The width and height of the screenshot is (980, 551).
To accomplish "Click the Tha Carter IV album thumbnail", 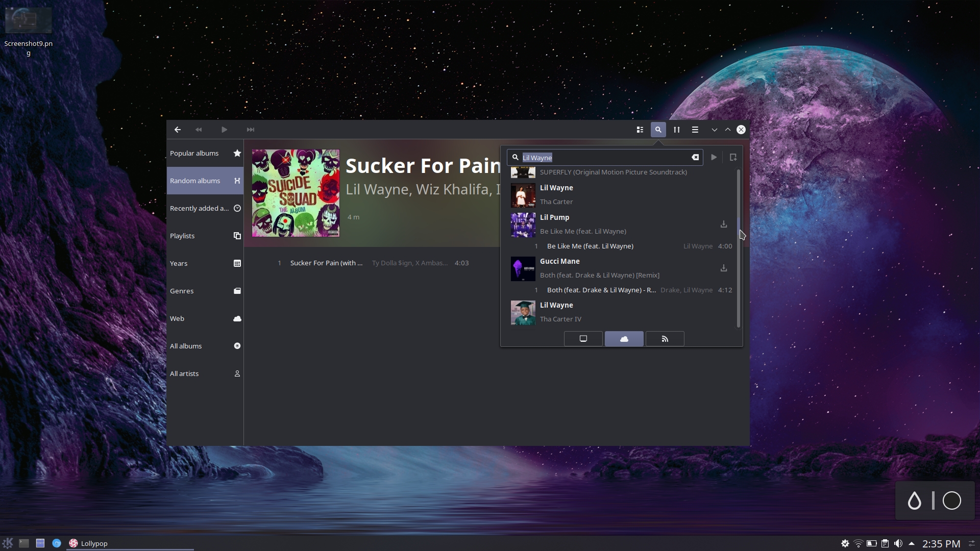I will click(x=523, y=313).
